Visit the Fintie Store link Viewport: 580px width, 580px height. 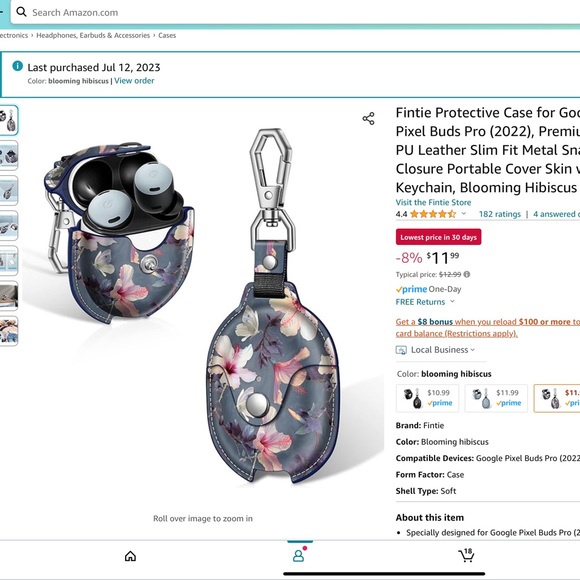(x=433, y=202)
